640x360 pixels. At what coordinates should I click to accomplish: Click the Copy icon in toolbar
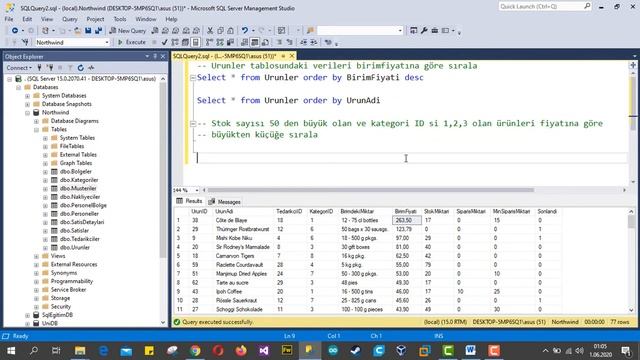pos(220,31)
